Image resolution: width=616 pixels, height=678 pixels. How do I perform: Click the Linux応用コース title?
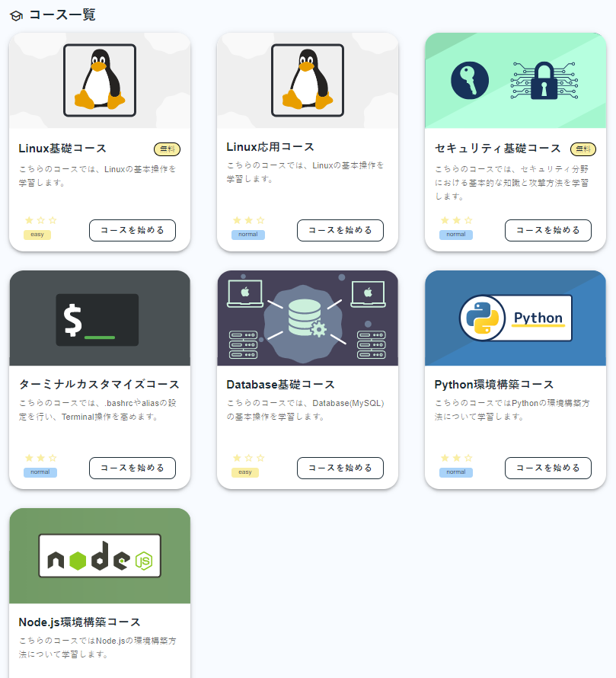click(x=270, y=147)
